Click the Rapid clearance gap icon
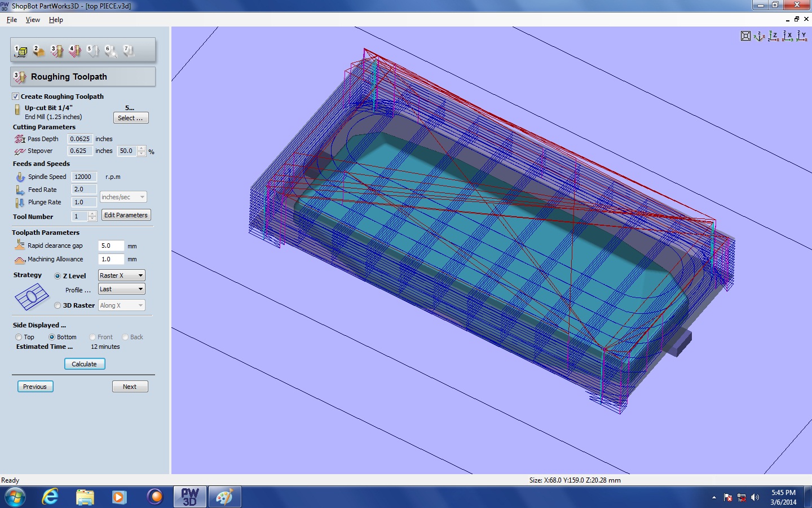 coord(20,245)
